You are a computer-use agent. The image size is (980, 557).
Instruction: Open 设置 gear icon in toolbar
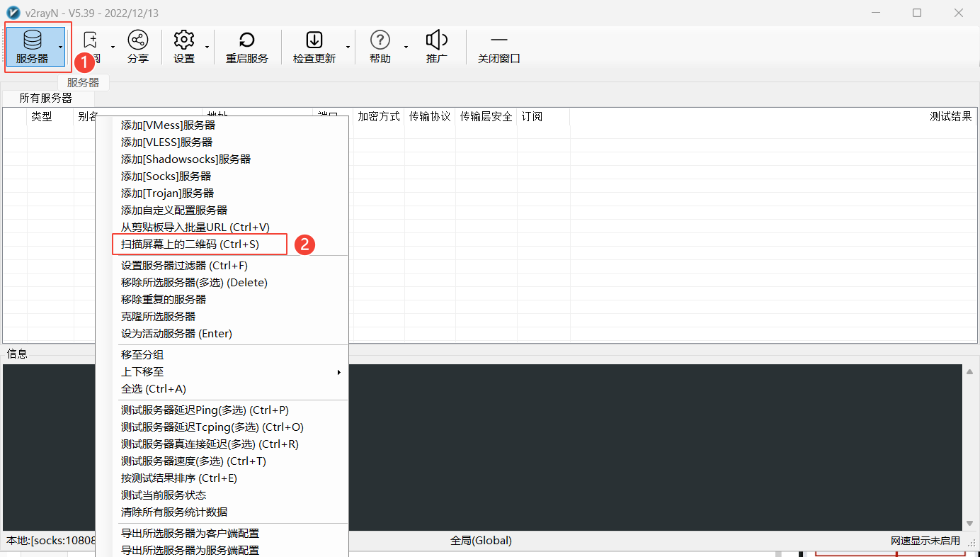click(184, 40)
